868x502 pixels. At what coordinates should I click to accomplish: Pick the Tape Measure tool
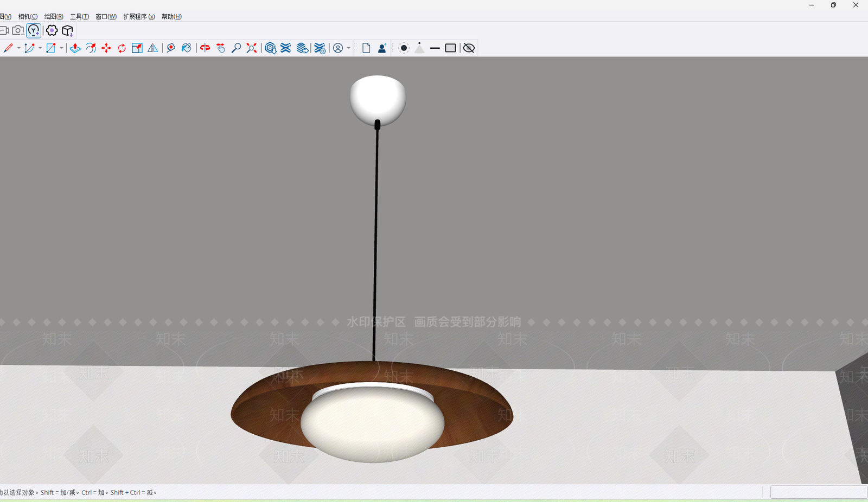pyautogui.click(x=171, y=48)
